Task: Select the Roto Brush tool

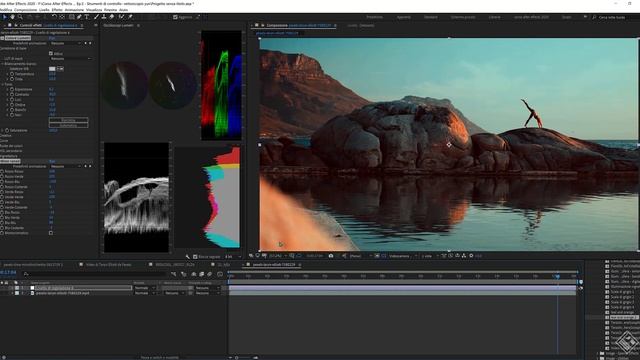Action: point(121,17)
